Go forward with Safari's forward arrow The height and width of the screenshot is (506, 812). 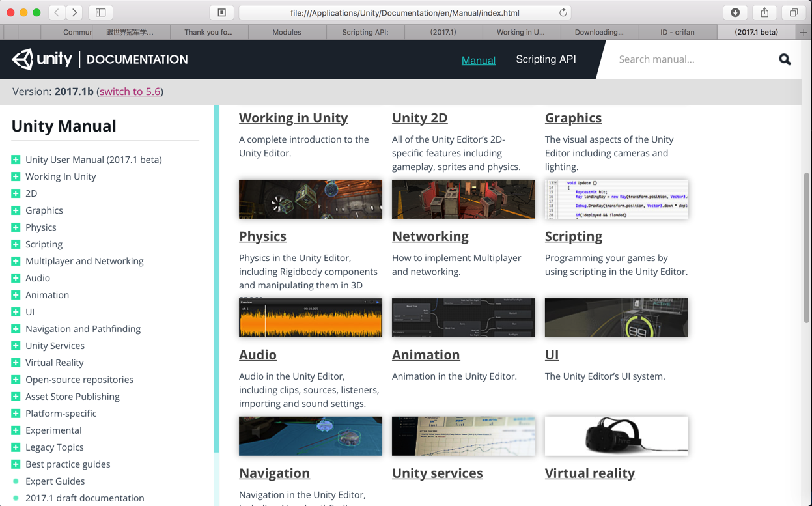74,12
